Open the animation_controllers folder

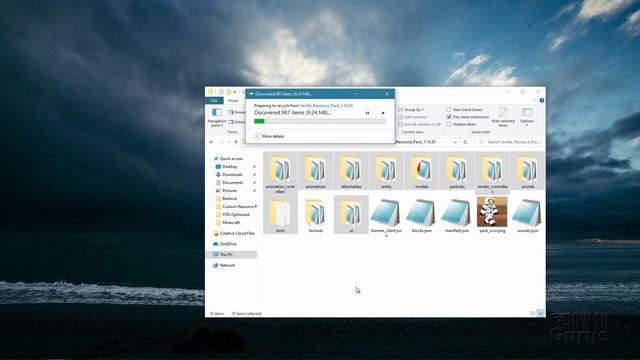pyautogui.click(x=280, y=173)
